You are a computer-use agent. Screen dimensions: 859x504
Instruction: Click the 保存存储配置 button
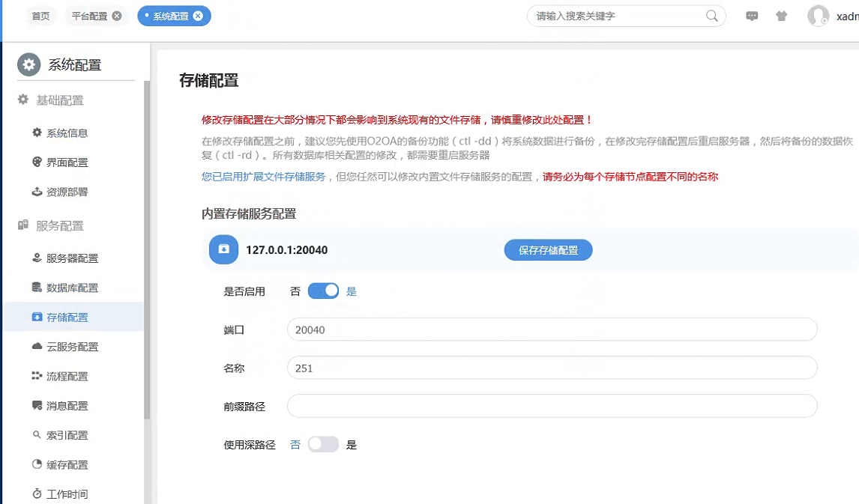click(x=548, y=250)
